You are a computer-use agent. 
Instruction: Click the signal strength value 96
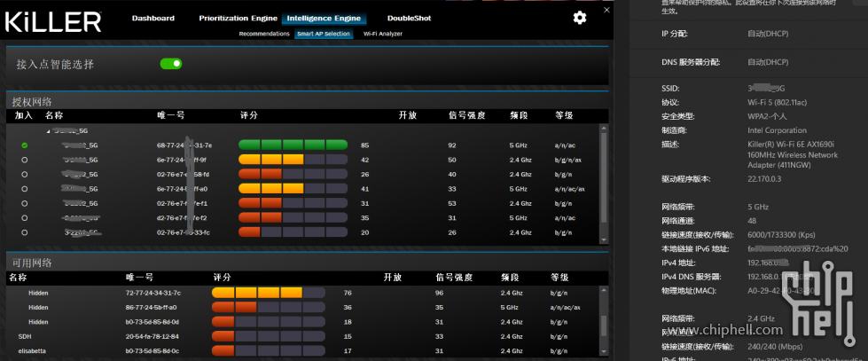click(440, 293)
